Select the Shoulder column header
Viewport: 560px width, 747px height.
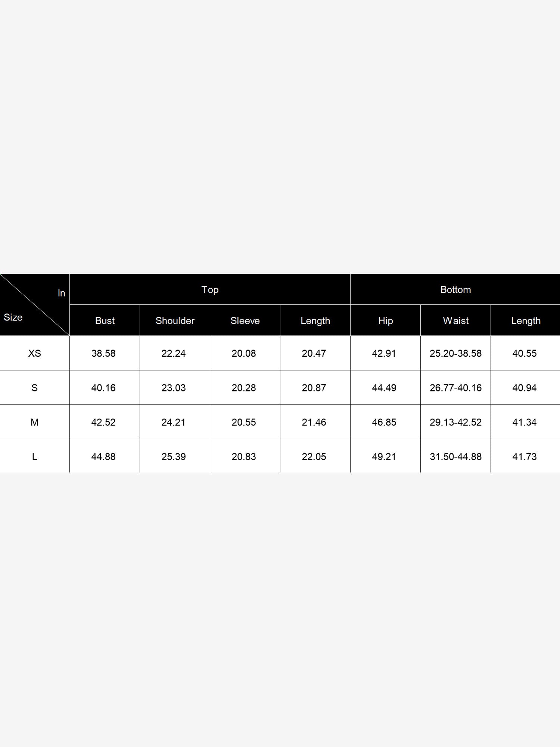(x=175, y=320)
